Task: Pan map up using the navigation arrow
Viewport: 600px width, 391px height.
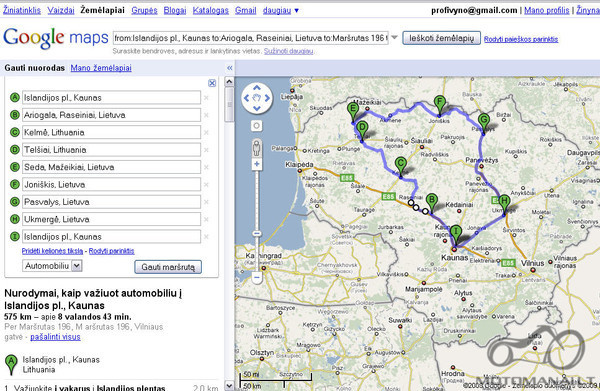Action: click(x=257, y=88)
